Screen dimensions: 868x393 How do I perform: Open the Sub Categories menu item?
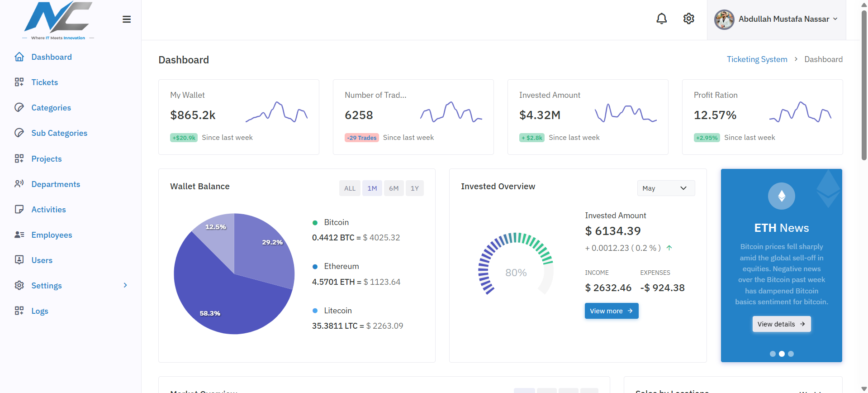pyautogui.click(x=59, y=133)
